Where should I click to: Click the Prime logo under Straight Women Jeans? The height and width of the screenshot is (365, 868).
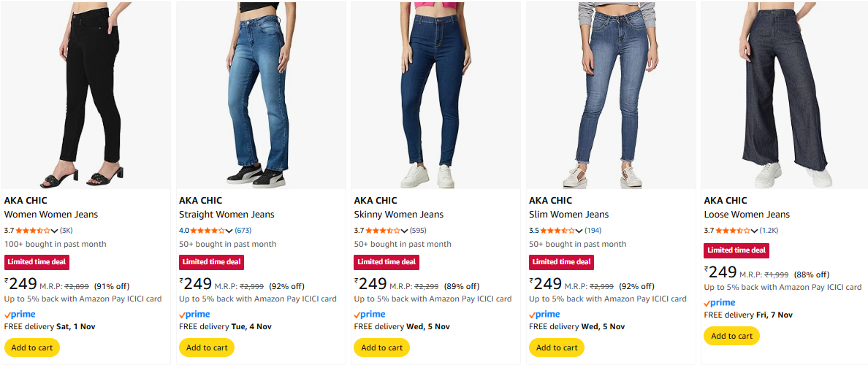(x=194, y=315)
